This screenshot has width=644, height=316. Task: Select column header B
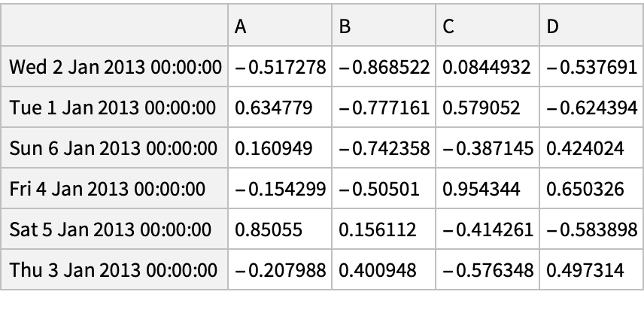[384, 27]
